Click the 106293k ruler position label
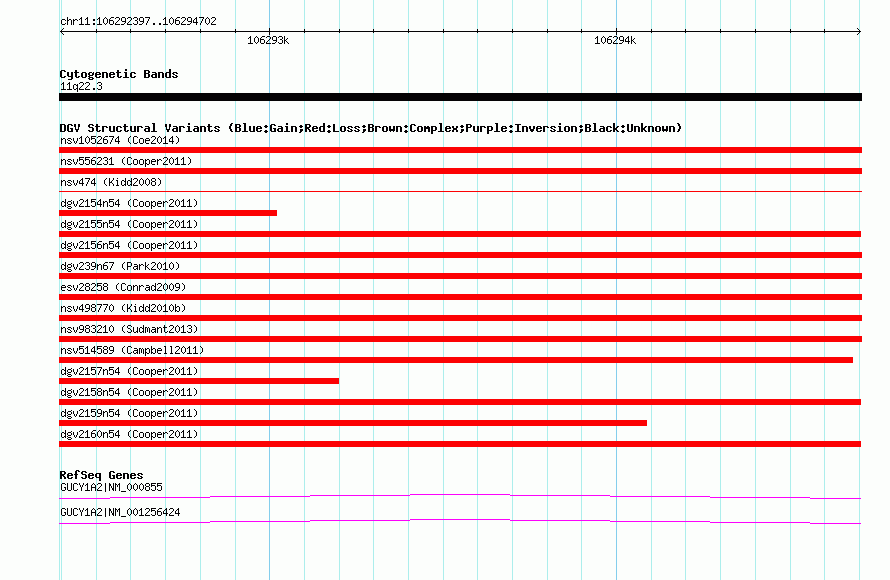The image size is (890, 580). (268, 40)
